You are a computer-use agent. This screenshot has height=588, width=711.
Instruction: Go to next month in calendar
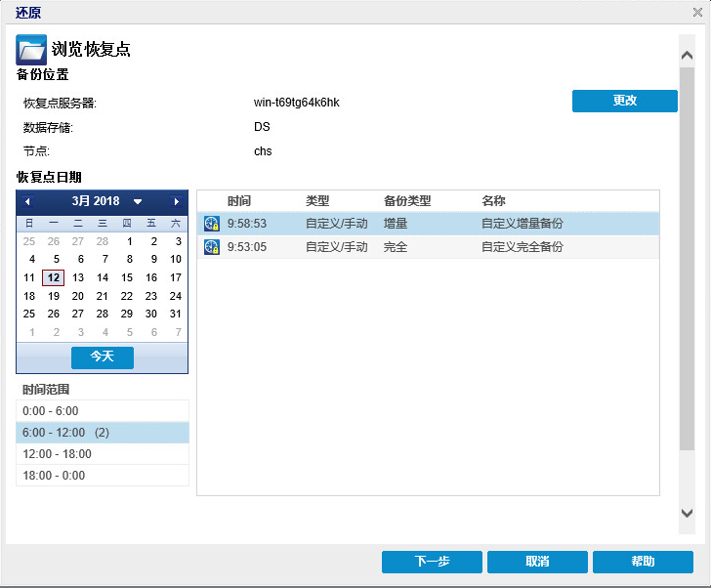point(177,201)
